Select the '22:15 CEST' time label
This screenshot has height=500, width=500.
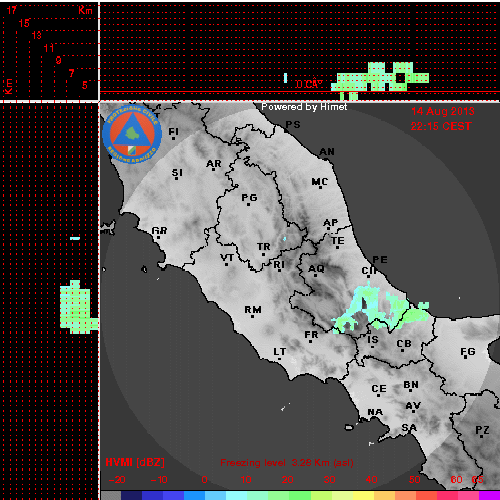(x=441, y=126)
